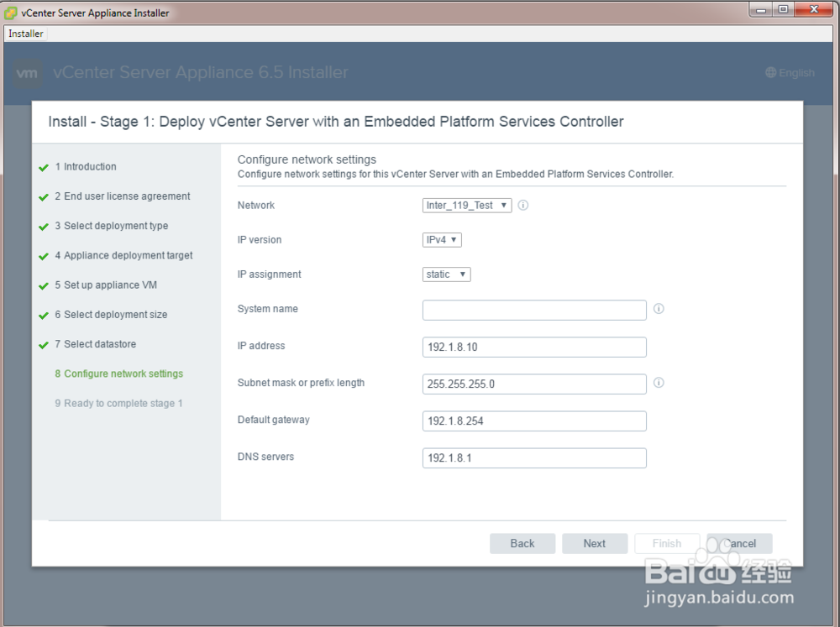This screenshot has width=840, height=627.
Task: Click the VMware vm logo in the header
Action: pyautogui.click(x=27, y=73)
